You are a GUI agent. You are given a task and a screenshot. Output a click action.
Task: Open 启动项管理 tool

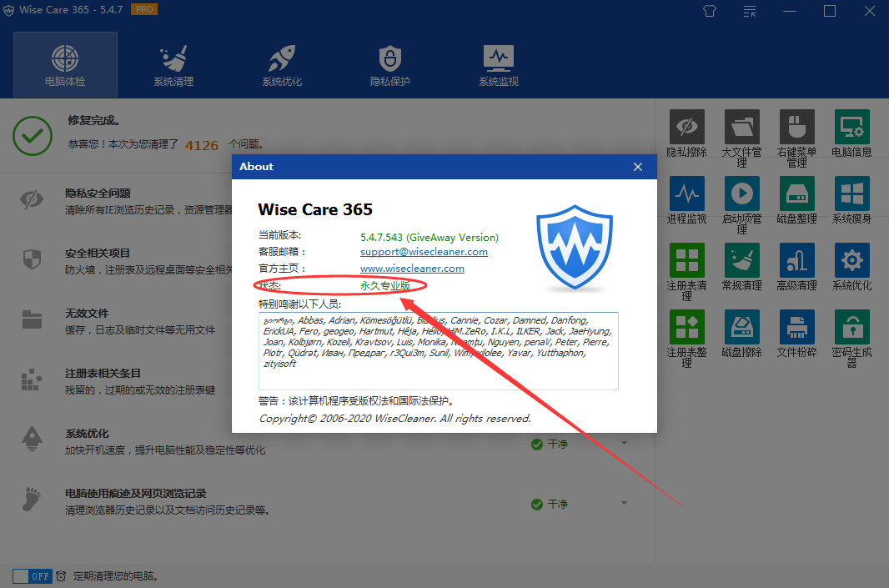pyautogui.click(x=741, y=205)
